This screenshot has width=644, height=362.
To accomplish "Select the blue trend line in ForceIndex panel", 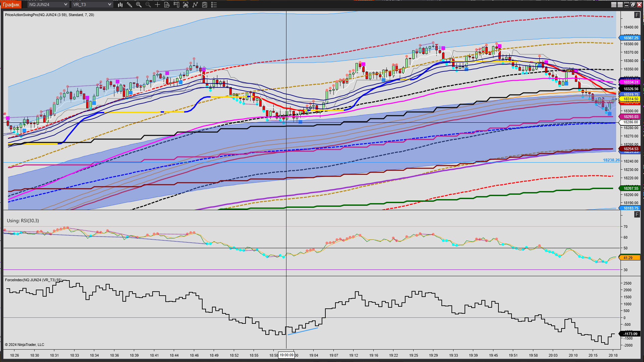I will click(x=303, y=331).
